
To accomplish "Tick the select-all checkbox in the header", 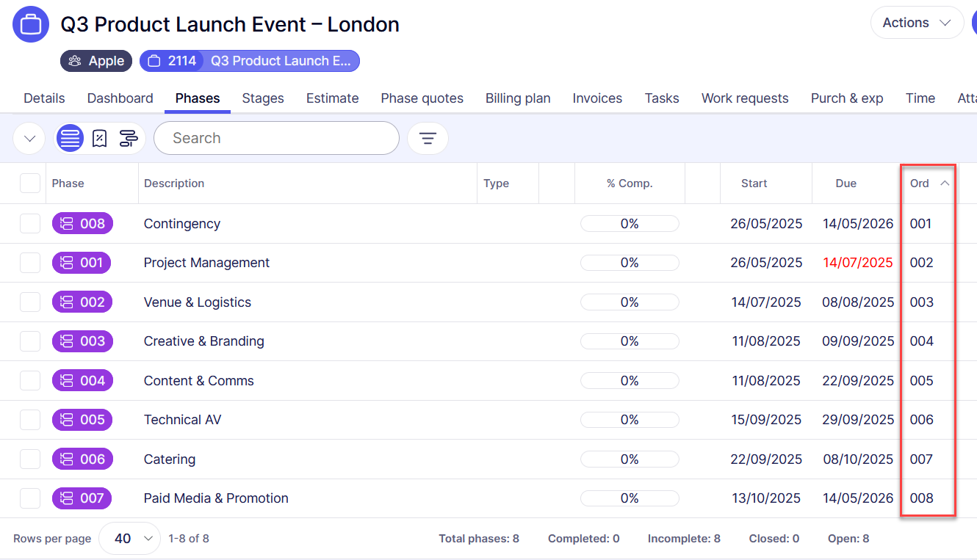I will tap(30, 183).
